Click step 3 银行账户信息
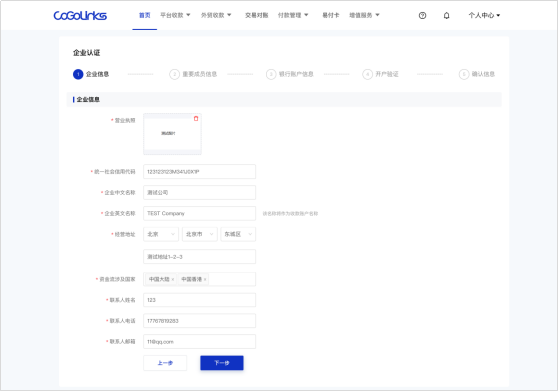The image size is (559, 392). 289,74
